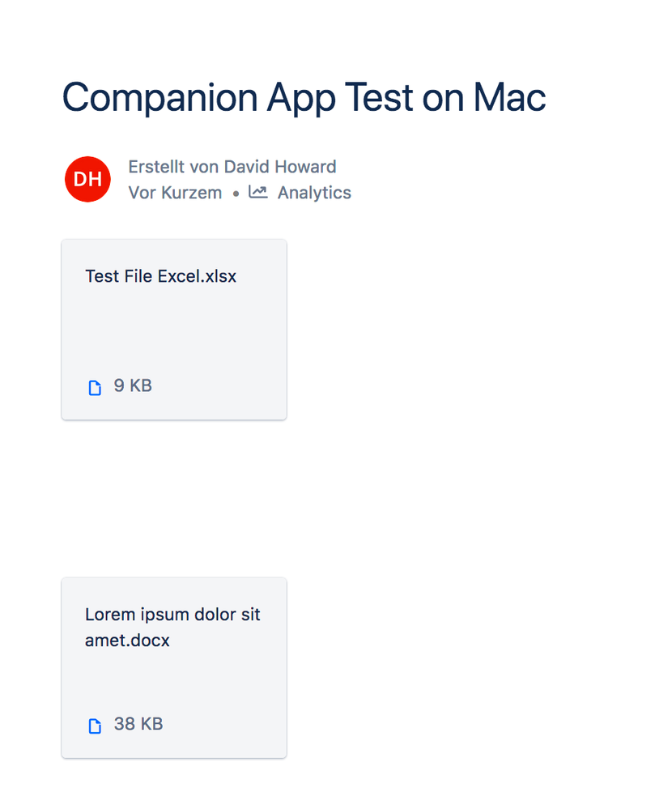Click the 9 KB file size label
The image size is (672, 809).
click(133, 385)
